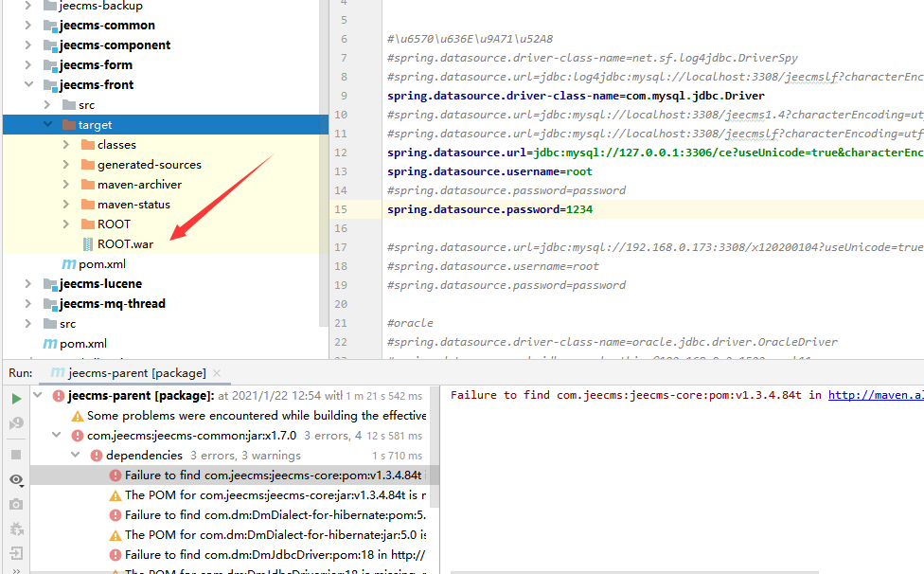Open the maven.a... URL link in output
The height and width of the screenshot is (574, 924).
pos(875,395)
